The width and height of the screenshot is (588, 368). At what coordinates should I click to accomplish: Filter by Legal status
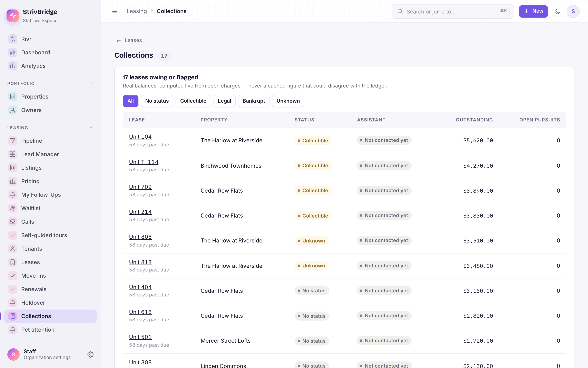(x=224, y=101)
